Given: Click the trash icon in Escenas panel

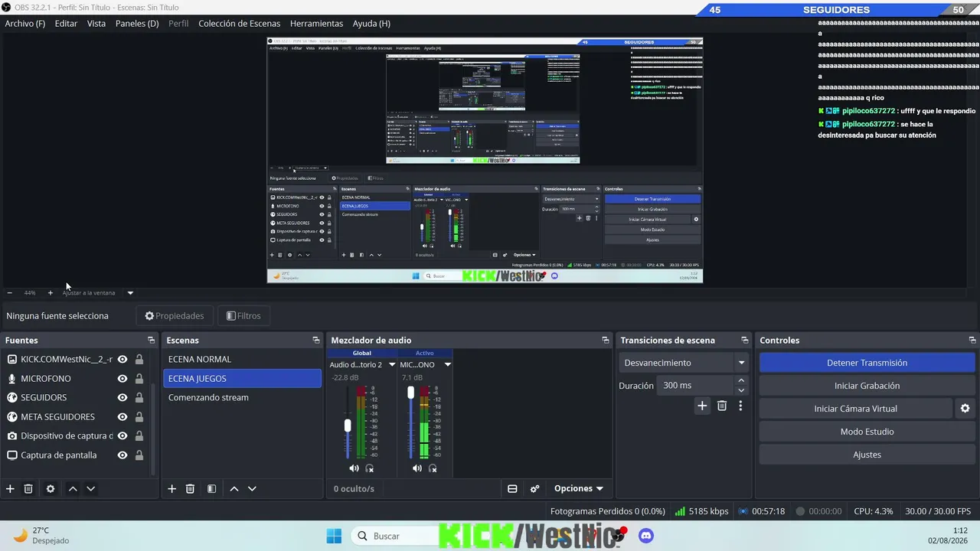Looking at the screenshot, I should coord(190,489).
